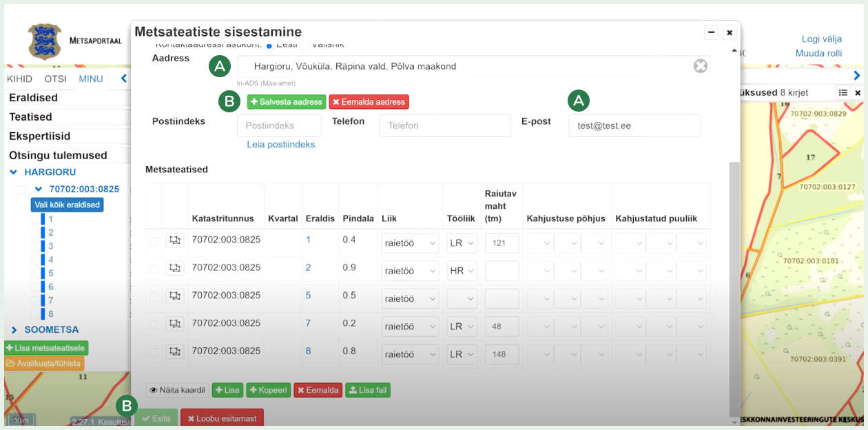
Task: Open the Teatised section
Action: tap(30, 117)
